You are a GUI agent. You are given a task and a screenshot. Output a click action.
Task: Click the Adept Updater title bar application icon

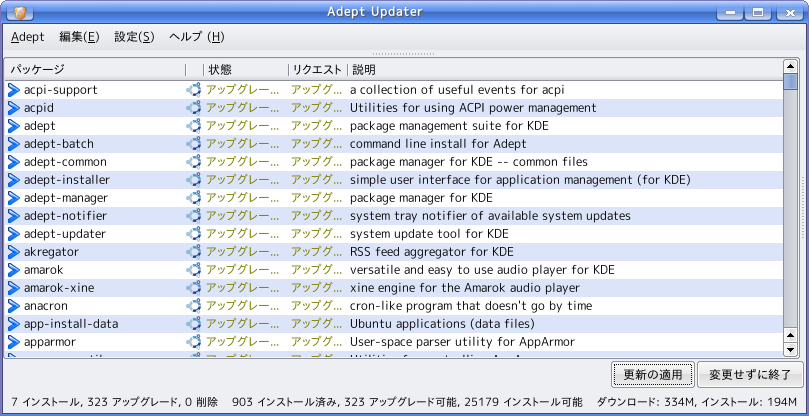tap(20, 12)
